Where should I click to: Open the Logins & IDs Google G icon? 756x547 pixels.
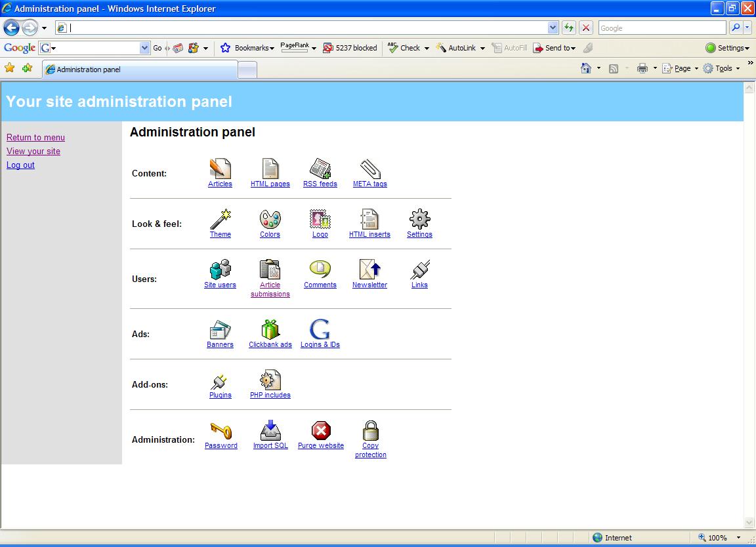pos(320,330)
